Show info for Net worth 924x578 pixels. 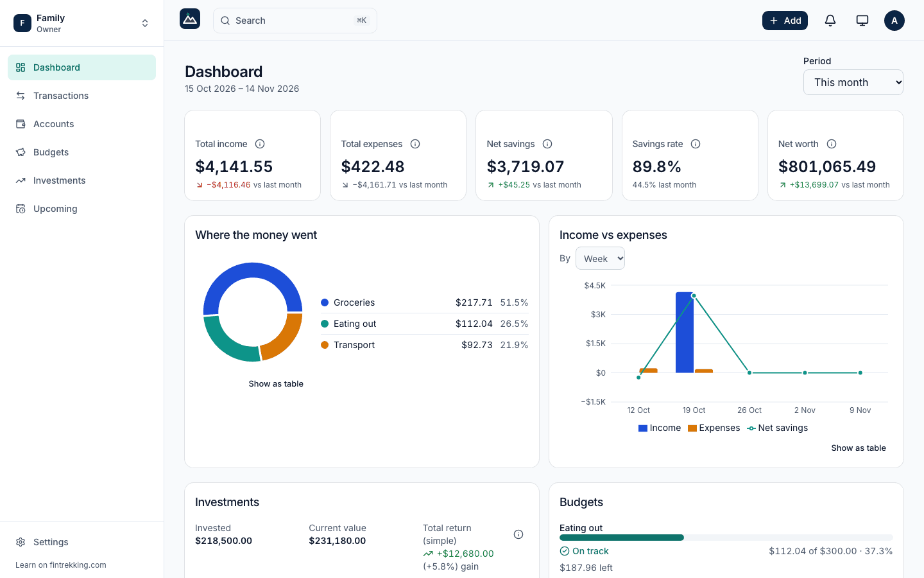[832, 144]
